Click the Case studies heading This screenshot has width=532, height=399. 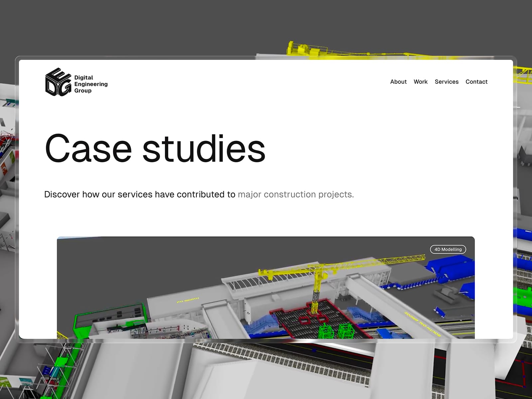[x=155, y=148]
